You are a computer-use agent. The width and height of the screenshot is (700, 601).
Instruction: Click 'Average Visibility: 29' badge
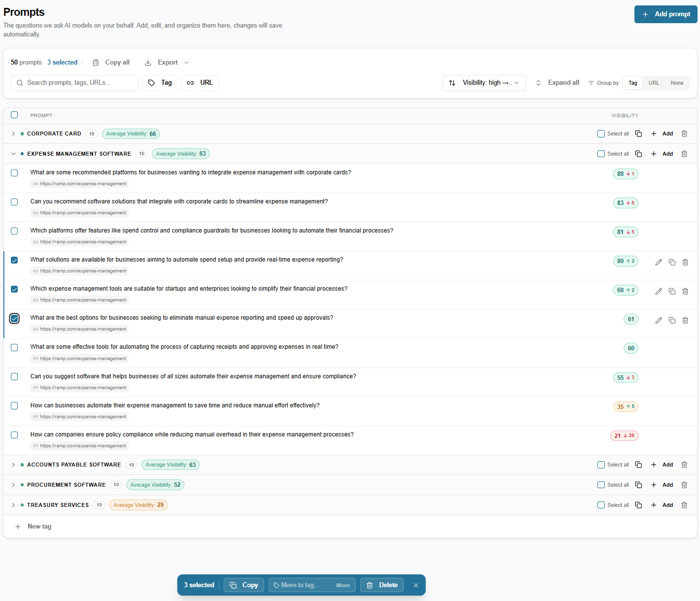click(139, 505)
